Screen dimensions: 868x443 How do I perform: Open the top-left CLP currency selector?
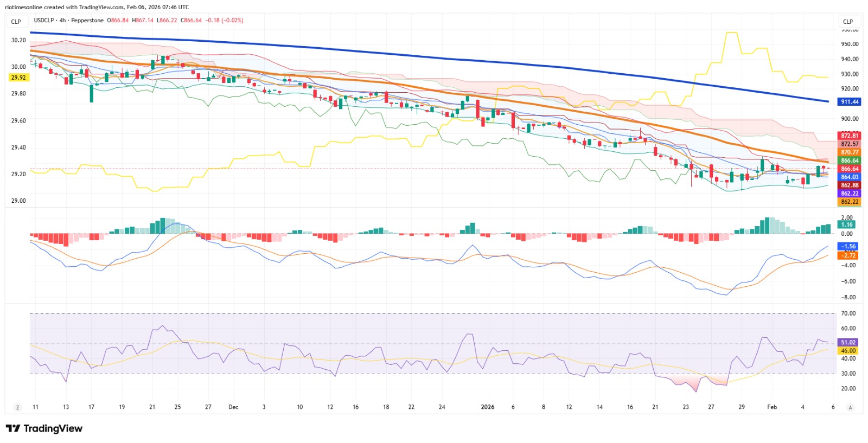pyautogui.click(x=16, y=22)
